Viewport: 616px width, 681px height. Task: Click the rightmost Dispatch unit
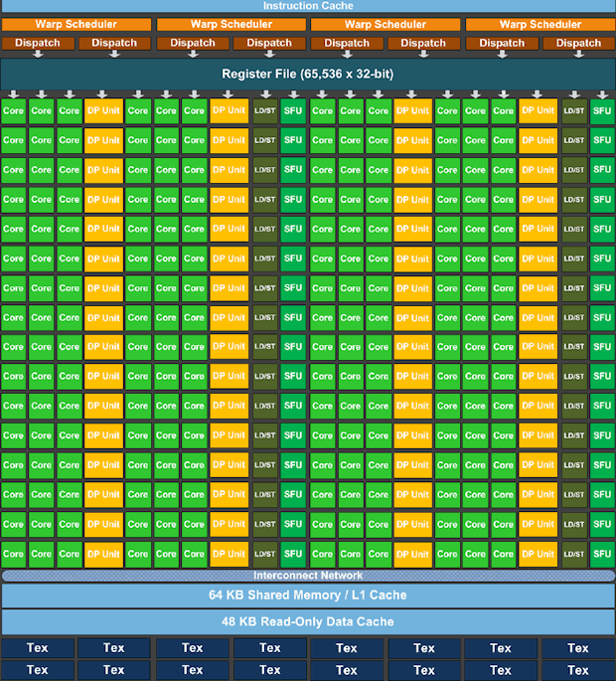coord(579,43)
